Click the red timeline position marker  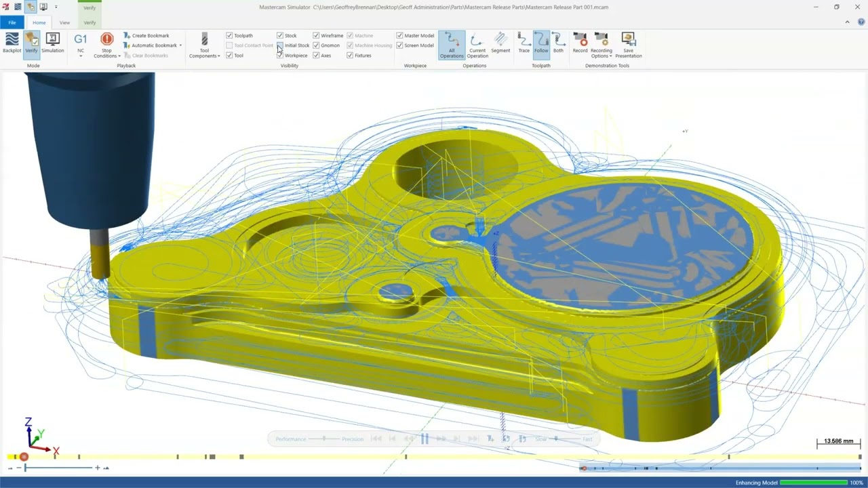click(24, 457)
